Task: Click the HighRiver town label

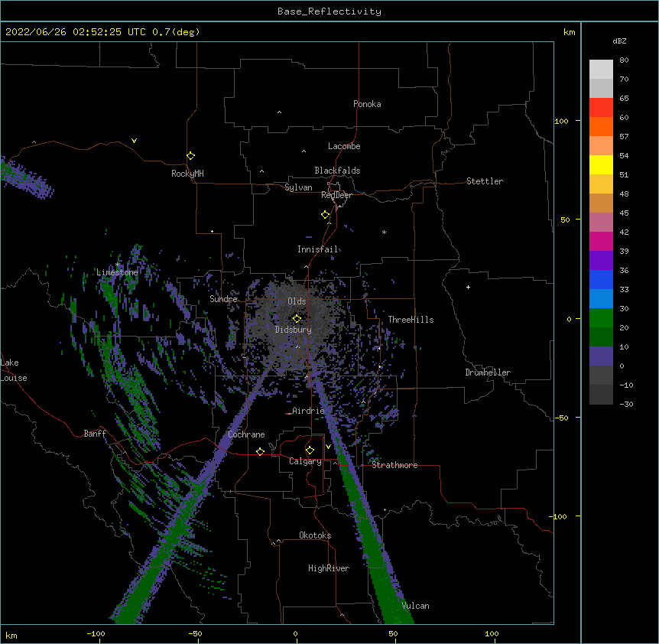Action: [329, 568]
